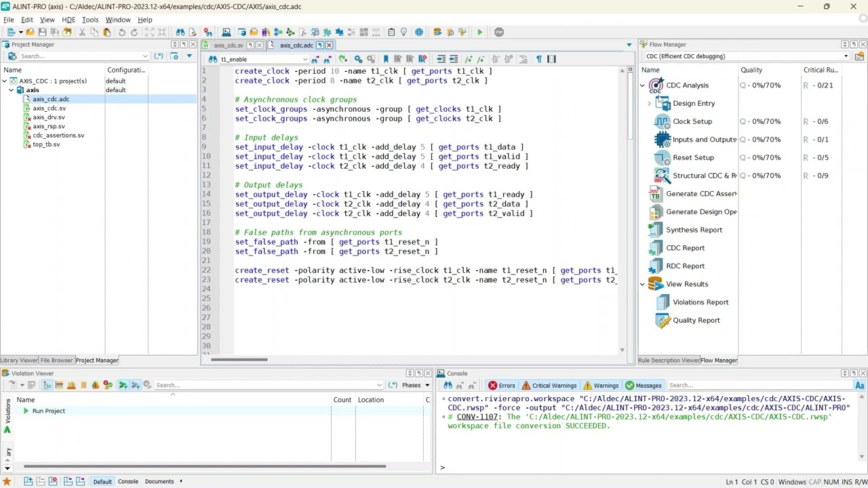
Task: Toggle the Errors filter in Console
Action: [502, 385]
